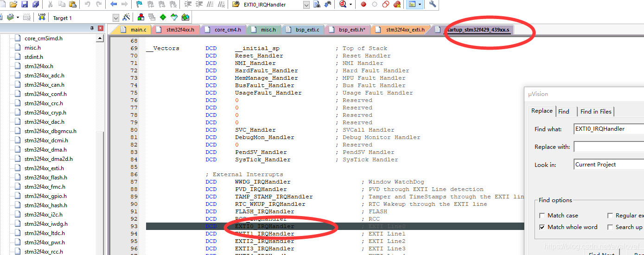Toggle a bookmark with the flag icon

(139, 4)
